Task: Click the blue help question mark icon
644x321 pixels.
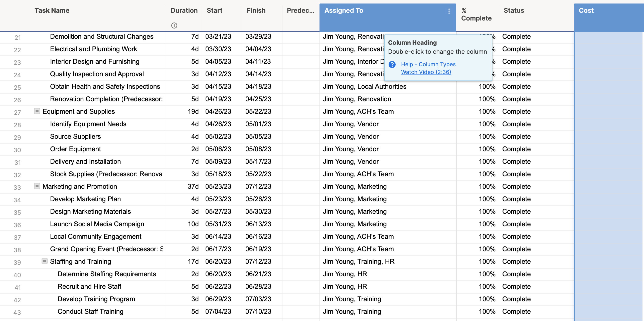Action: click(x=392, y=64)
